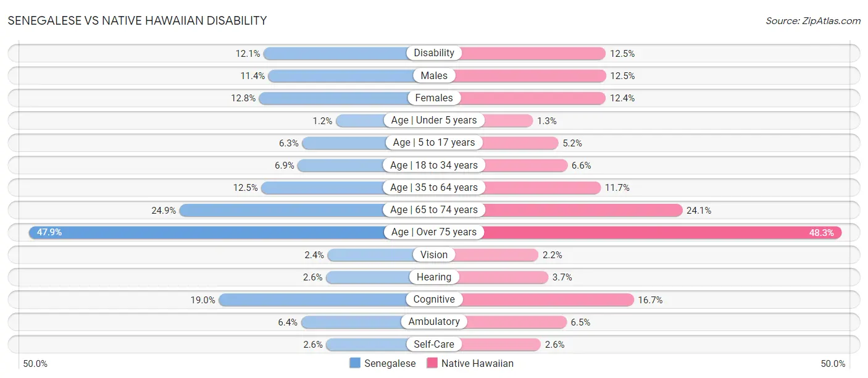Select the Disability category label
Screen dimensions: 868x378
434,53
